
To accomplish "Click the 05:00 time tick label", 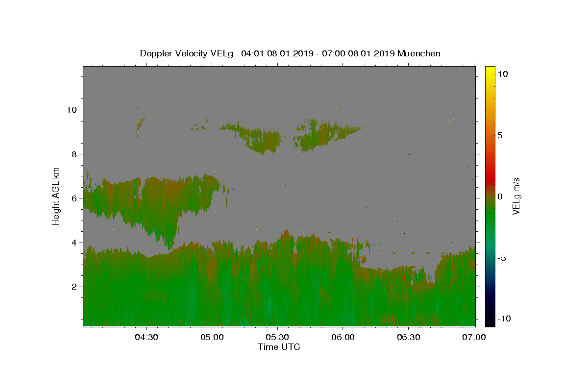I will pyautogui.click(x=212, y=337).
